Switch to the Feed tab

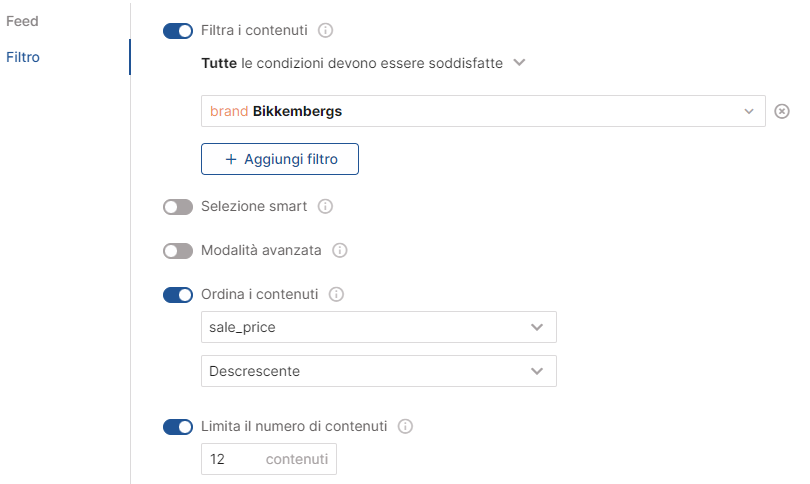pyautogui.click(x=22, y=21)
